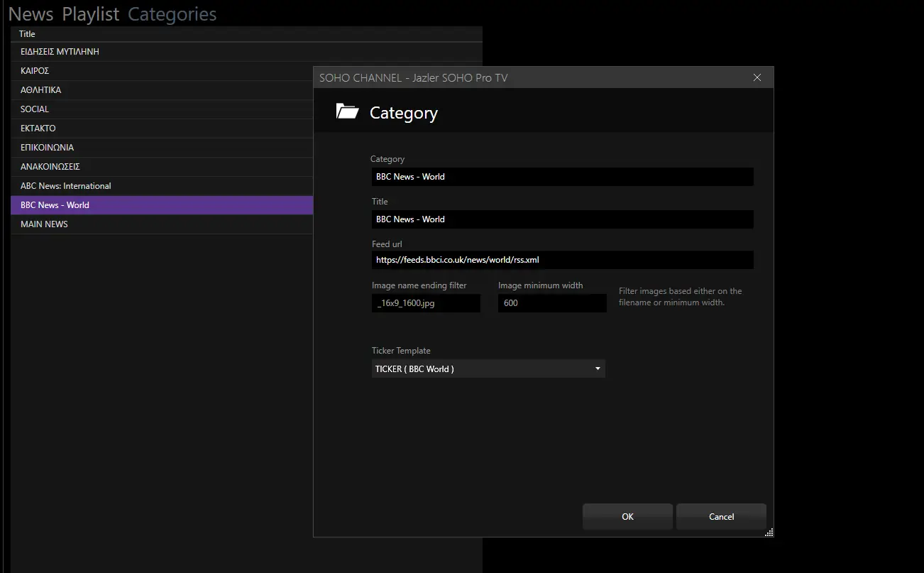
Task: Click into the Feed url field
Action: coord(562,260)
